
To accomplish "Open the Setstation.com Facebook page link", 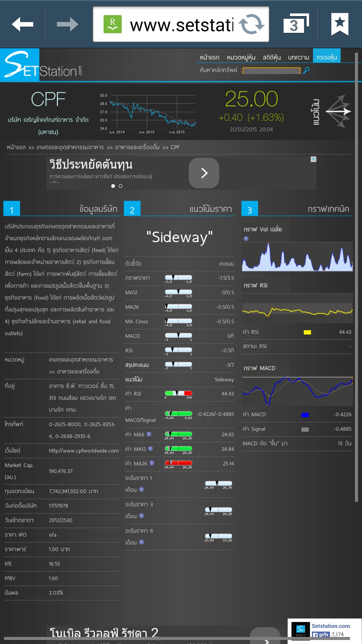I will (x=330, y=626).
